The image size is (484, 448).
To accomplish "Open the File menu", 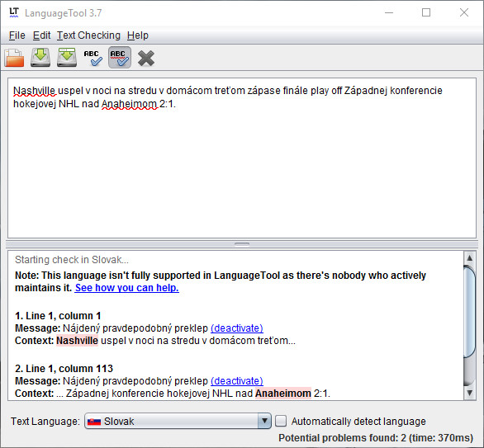I will [x=17, y=35].
